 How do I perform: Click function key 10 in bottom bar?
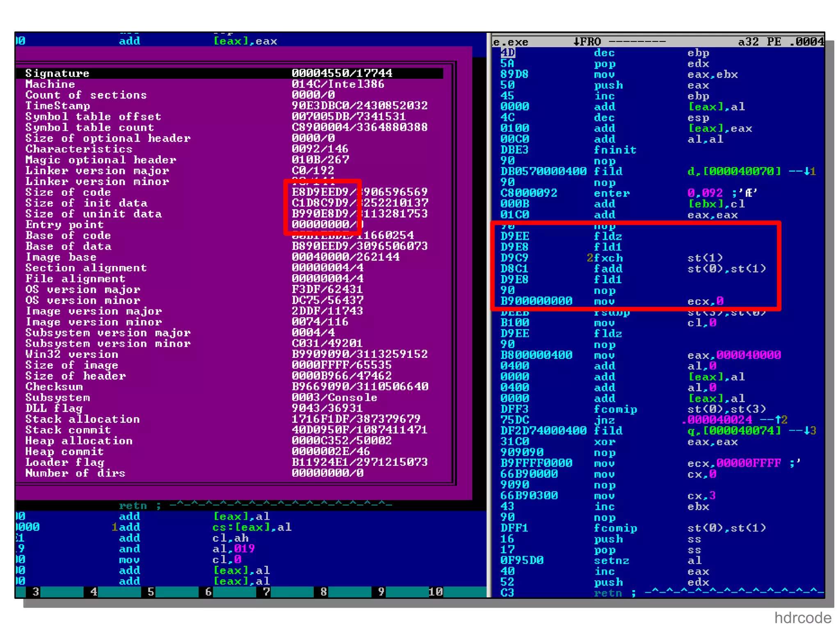436,591
